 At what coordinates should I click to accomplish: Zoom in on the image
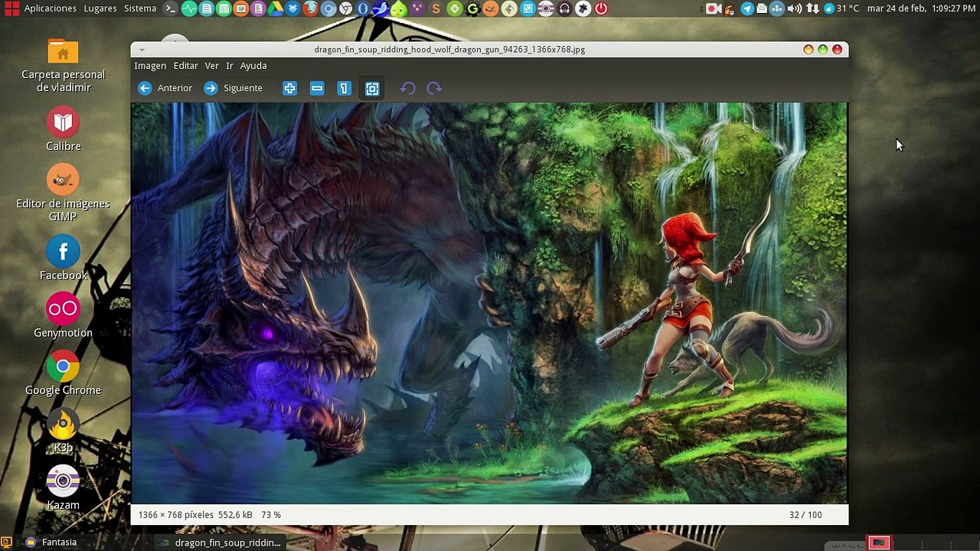(289, 89)
